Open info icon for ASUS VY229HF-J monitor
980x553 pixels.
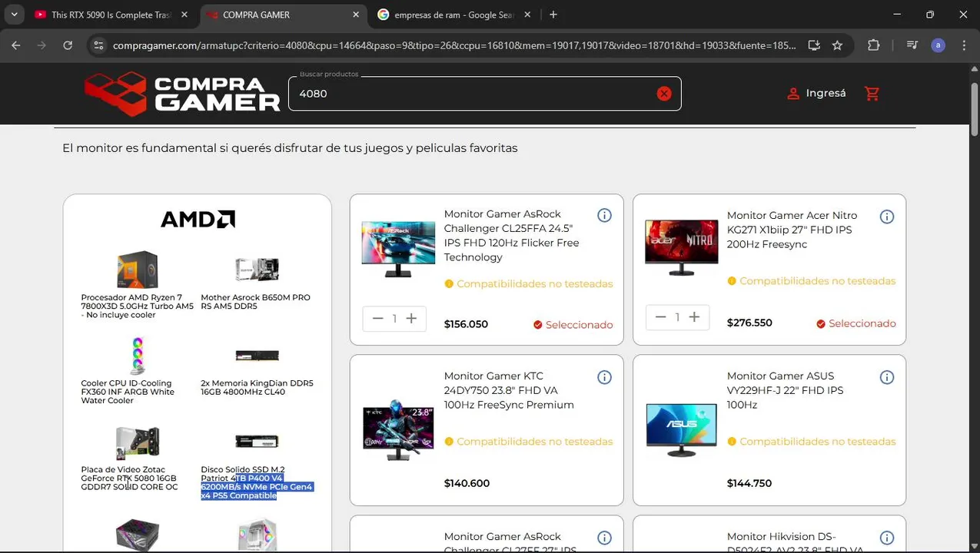tap(887, 377)
